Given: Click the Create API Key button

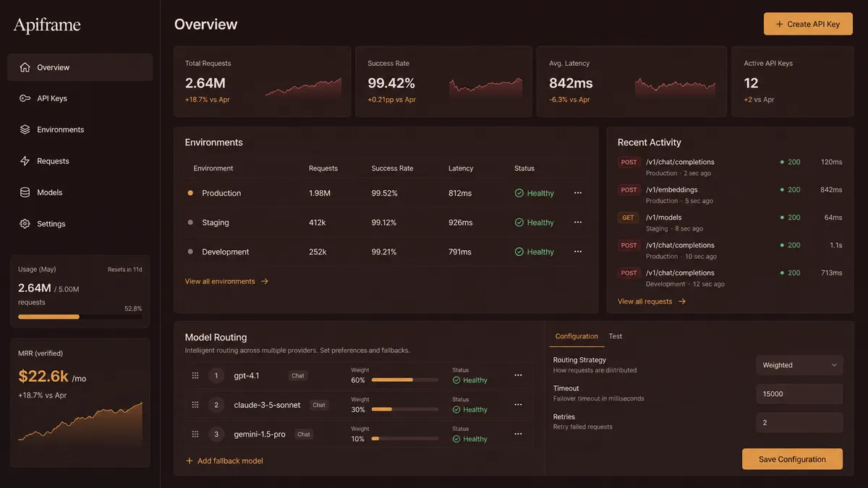Looking at the screenshot, I should tap(808, 24).
